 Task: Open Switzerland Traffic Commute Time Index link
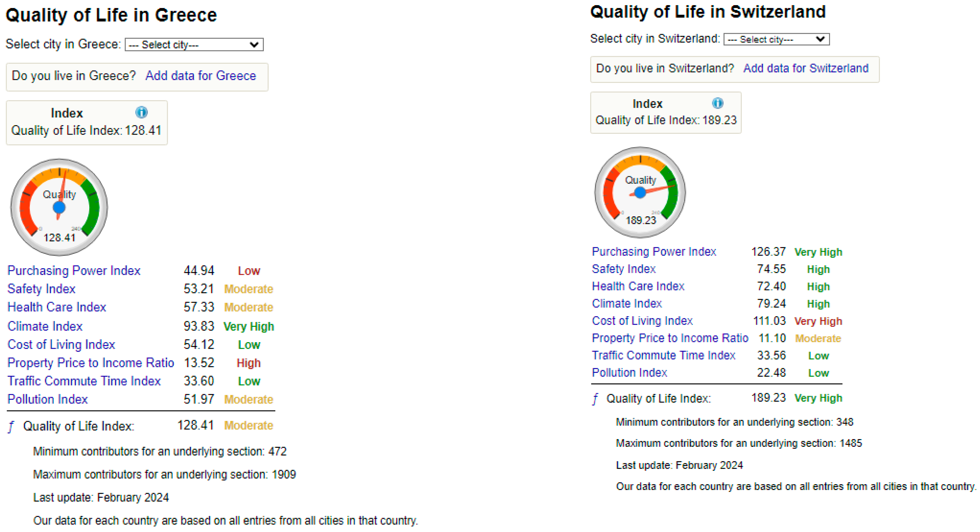pos(663,355)
